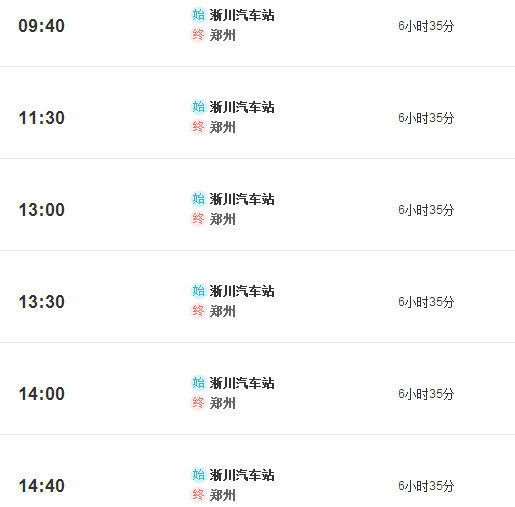Click the red 终 icon in 09:40 row
This screenshot has height=507, width=515.
point(198,35)
